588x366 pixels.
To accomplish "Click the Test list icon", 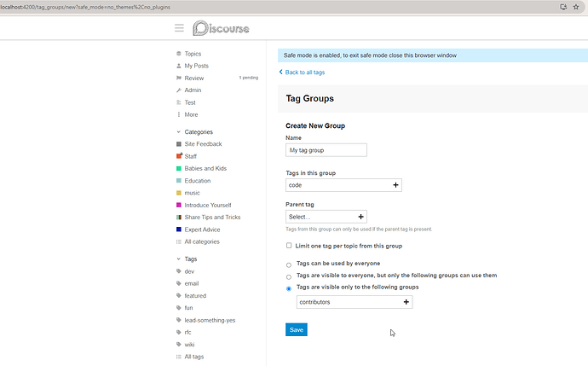I will (x=179, y=102).
